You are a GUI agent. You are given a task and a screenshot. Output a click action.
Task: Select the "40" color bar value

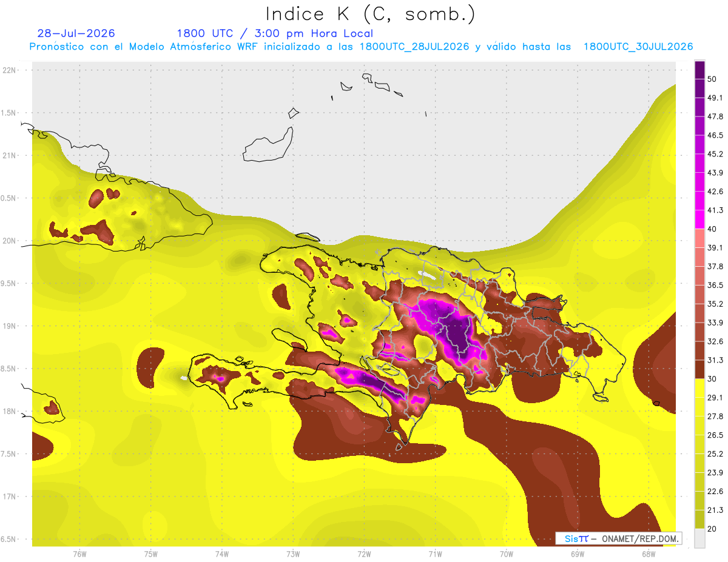tap(712, 229)
